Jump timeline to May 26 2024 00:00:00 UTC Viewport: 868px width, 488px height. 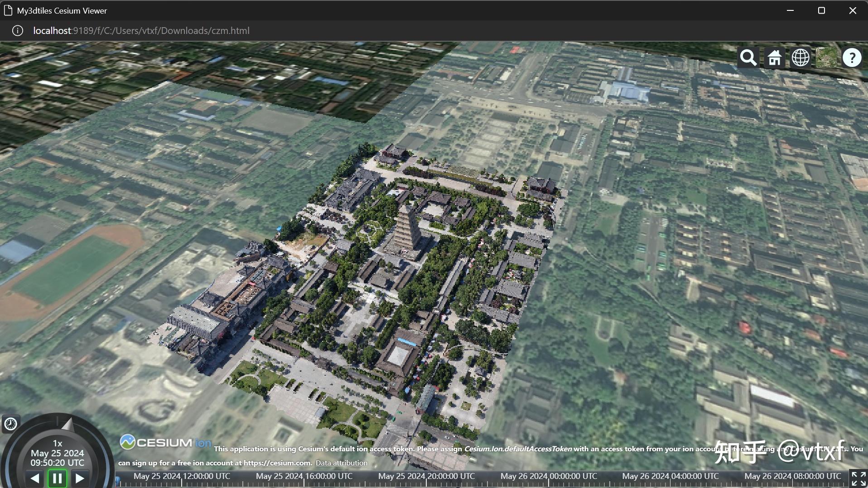coord(549,476)
